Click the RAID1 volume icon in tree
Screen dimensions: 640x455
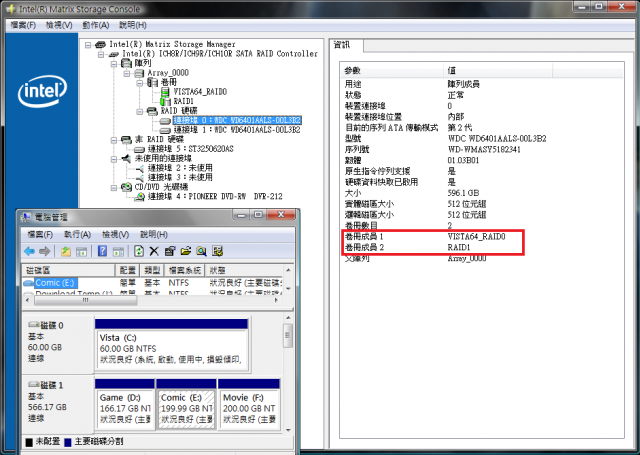(x=165, y=101)
